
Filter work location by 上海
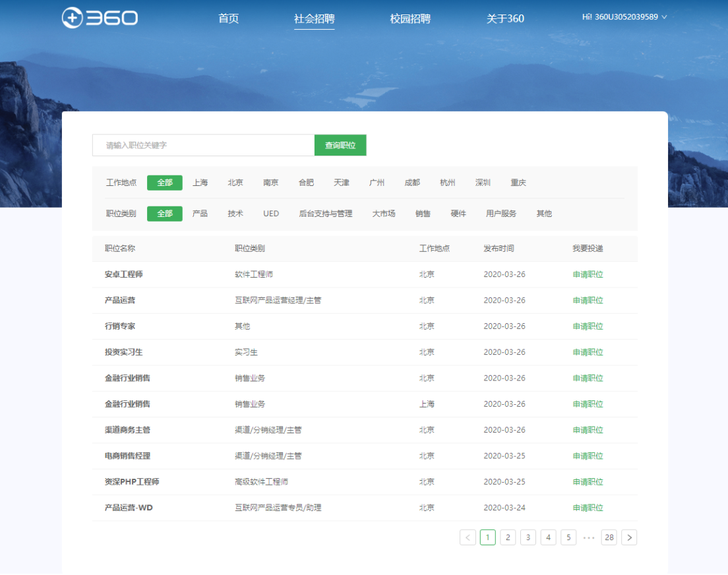click(x=200, y=183)
